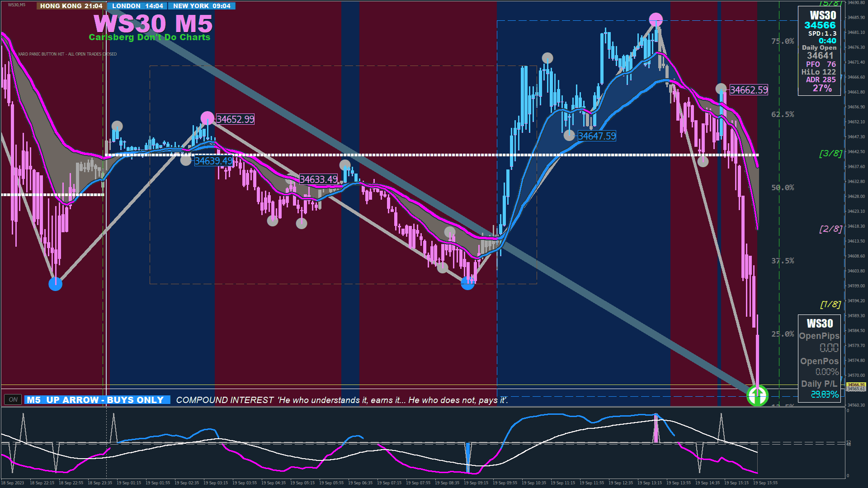Click the LONDON 14:04 session label

(x=137, y=6)
